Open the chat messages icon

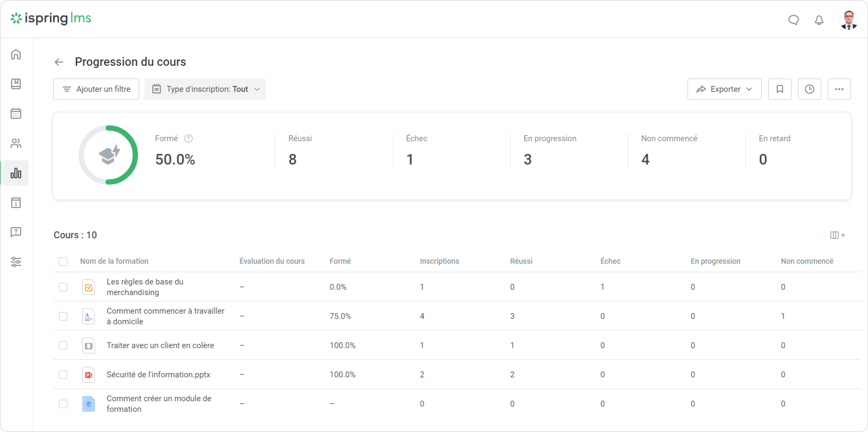pyautogui.click(x=793, y=20)
